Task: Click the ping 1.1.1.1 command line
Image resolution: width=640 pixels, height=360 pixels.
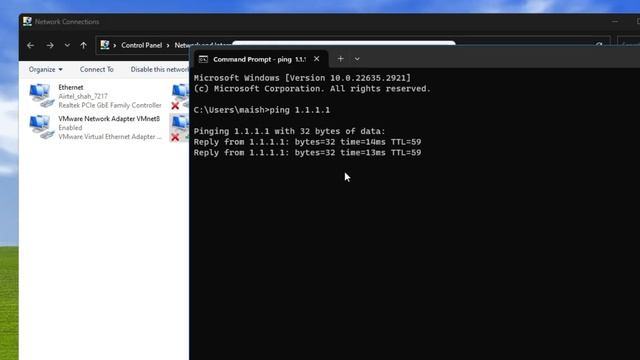Action: coord(262,110)
